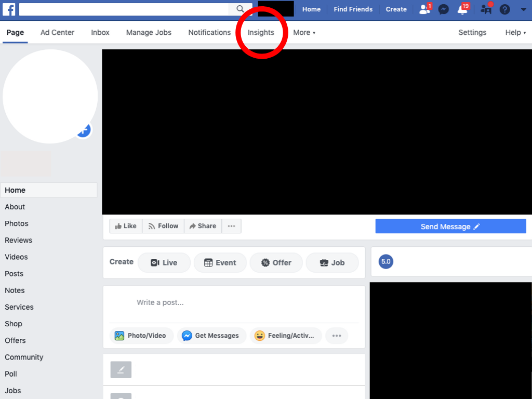The width and height of the screenshot is (532, 399).
Task: Expand the Help dropdown
Action: 515,32
